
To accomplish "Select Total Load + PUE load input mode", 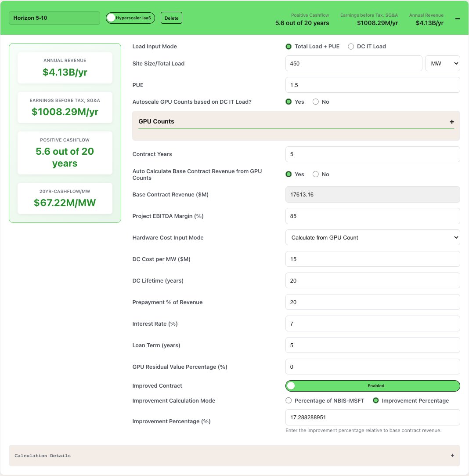I will pyautogui.click(x=289, y=47).
